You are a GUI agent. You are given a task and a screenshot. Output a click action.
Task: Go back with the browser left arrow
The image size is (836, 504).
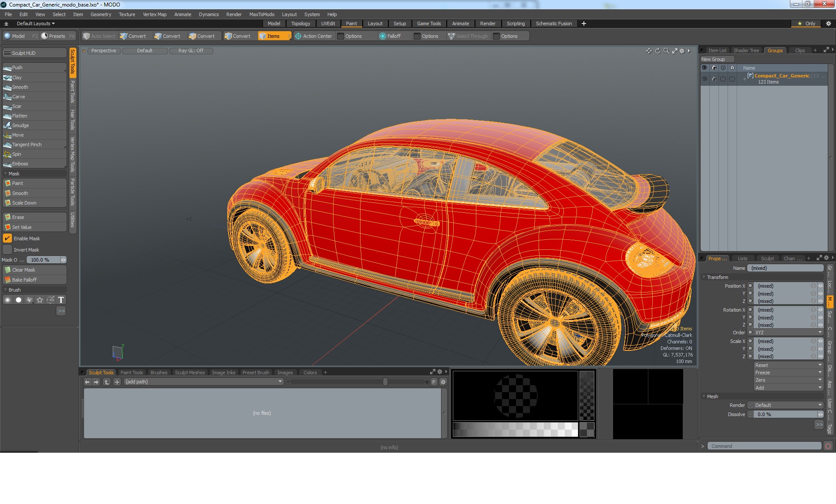(x=87, y=382)
